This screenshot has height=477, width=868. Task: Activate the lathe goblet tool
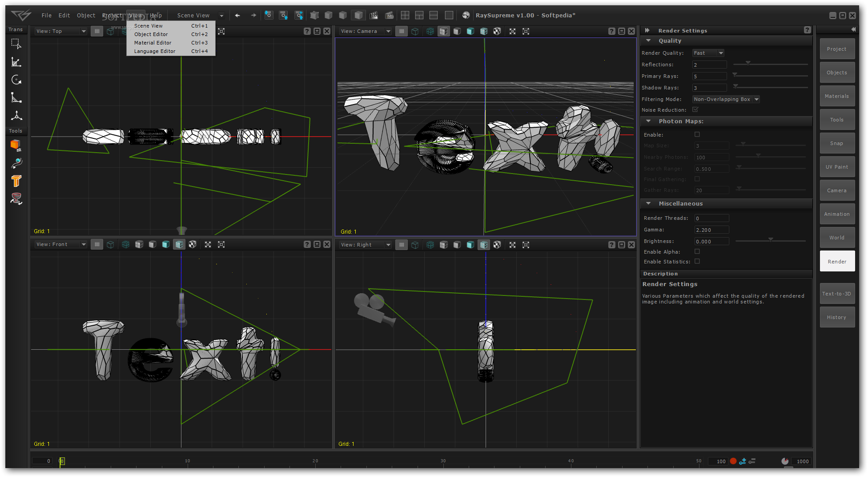point(16,198)
